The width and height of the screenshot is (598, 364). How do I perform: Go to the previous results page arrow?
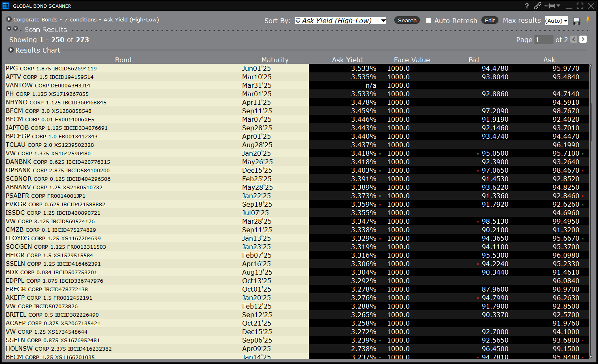[x=574, y=39]
